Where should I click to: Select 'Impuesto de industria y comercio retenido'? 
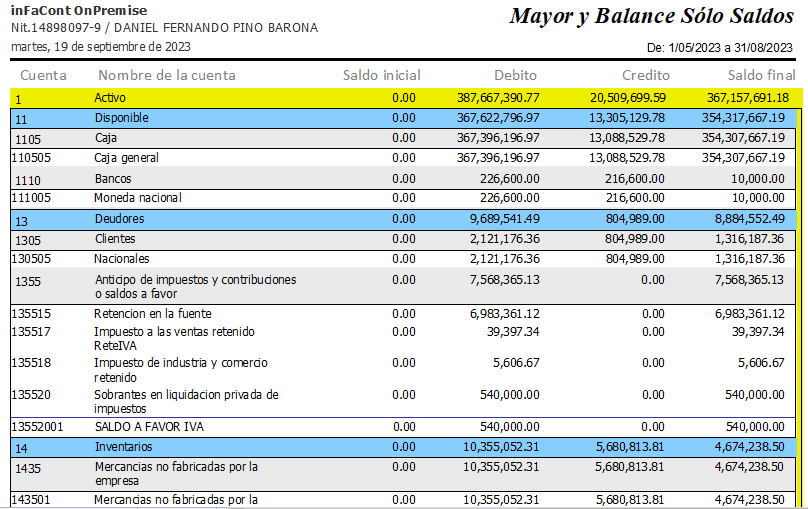[x=181, y=370]
